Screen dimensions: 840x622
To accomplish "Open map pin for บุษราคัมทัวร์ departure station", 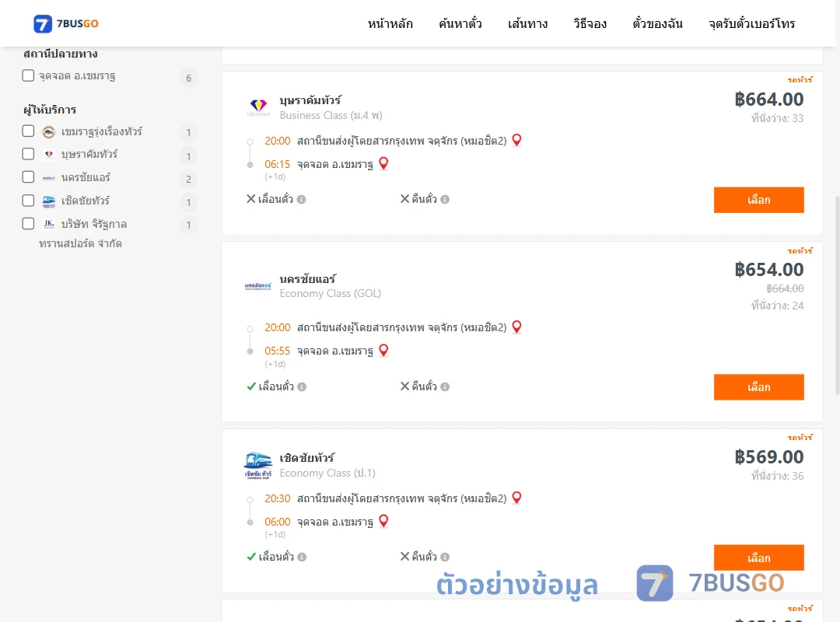I will pos(517,141).
